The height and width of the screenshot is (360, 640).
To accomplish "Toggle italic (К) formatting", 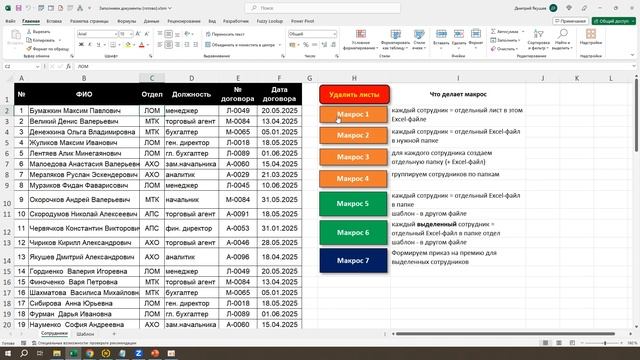I will [x=90, y=44].
